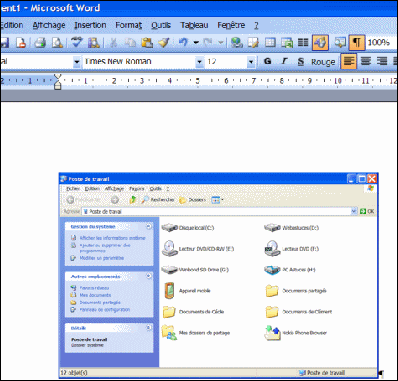Click the Dossiers button in Poste de travail
398x381 pixels.
[x=192, y=200]
